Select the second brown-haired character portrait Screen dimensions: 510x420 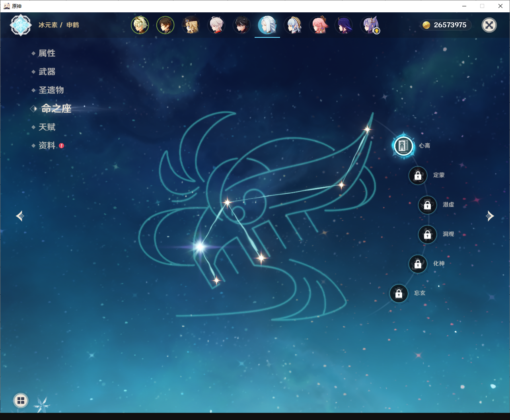[165, 25]
